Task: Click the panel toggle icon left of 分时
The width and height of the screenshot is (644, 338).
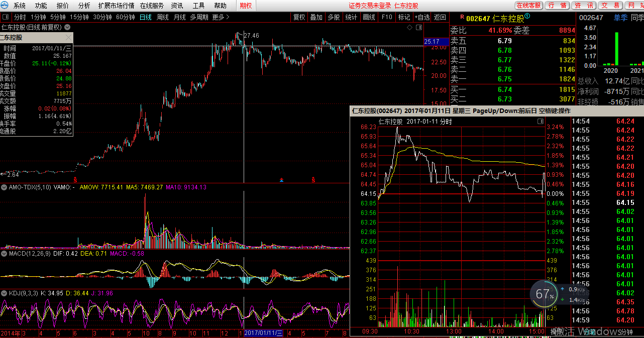Action: [x=6, y=17]
